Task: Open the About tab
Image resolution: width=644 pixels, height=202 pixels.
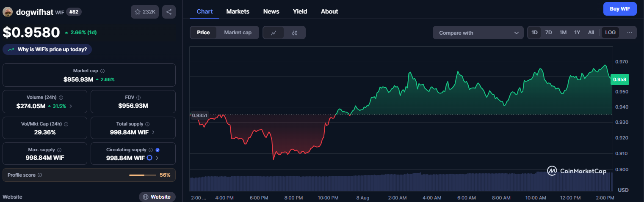Action: tap(329, 11)
